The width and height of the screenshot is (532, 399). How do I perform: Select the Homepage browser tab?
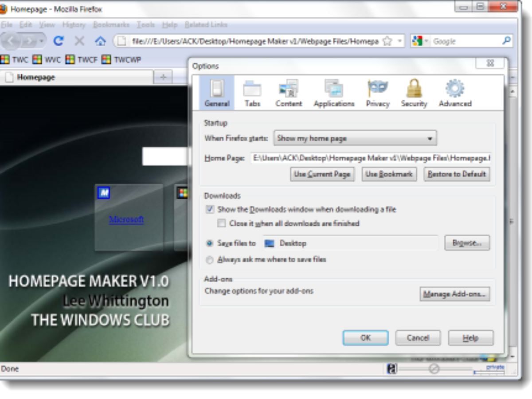[77, 77]
